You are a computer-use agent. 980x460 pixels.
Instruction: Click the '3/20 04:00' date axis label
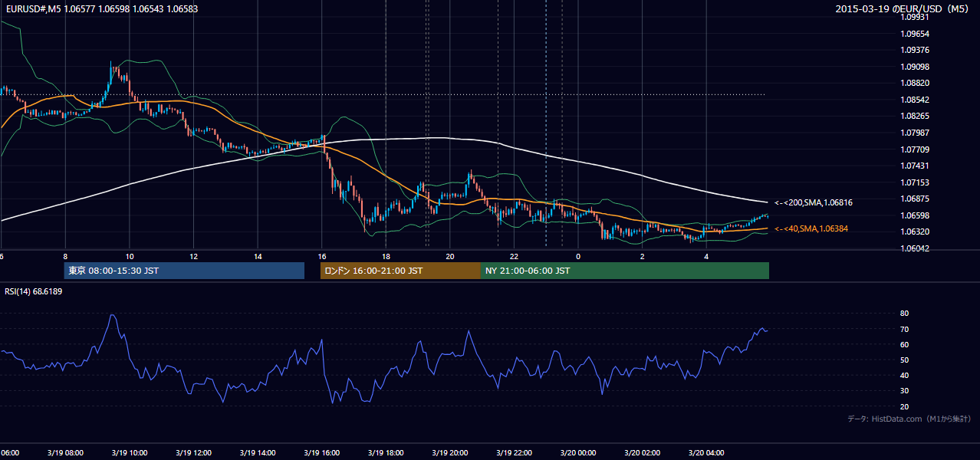706,453
